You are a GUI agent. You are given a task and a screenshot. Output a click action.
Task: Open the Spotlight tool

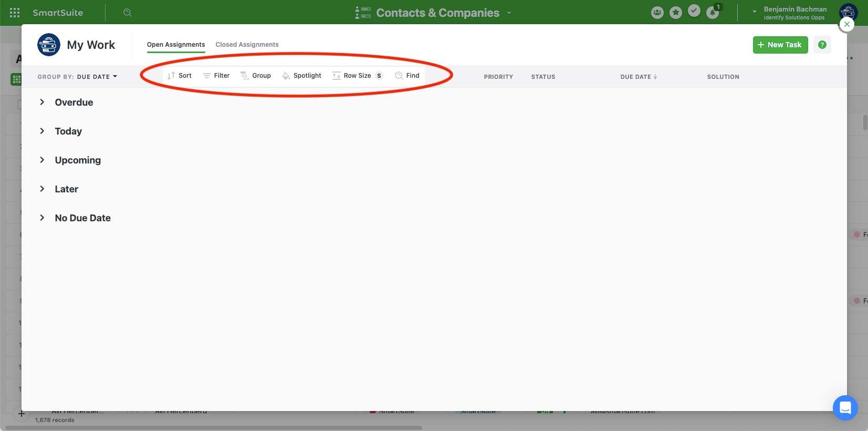tap(301, 76)
